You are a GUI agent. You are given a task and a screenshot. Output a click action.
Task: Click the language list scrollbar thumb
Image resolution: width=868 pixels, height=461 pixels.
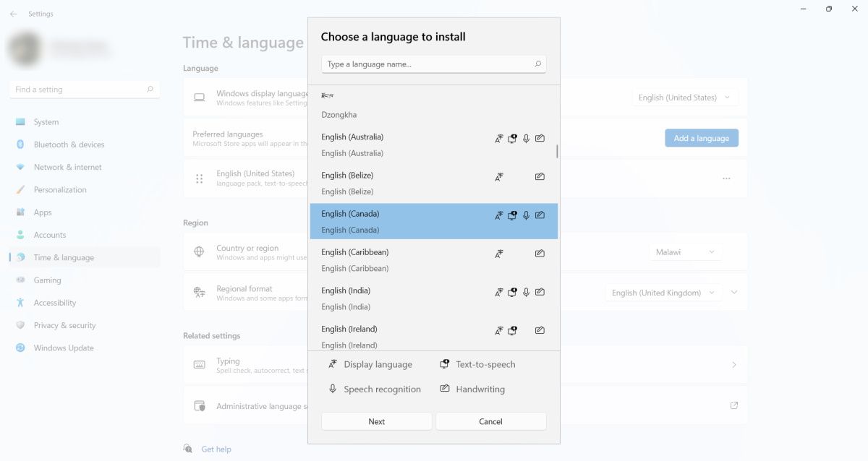556,152
